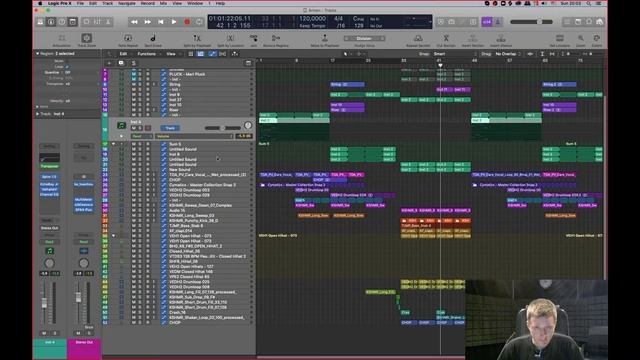Start playback with Play button
640x360 pixels.
click(x=174, y=22)
